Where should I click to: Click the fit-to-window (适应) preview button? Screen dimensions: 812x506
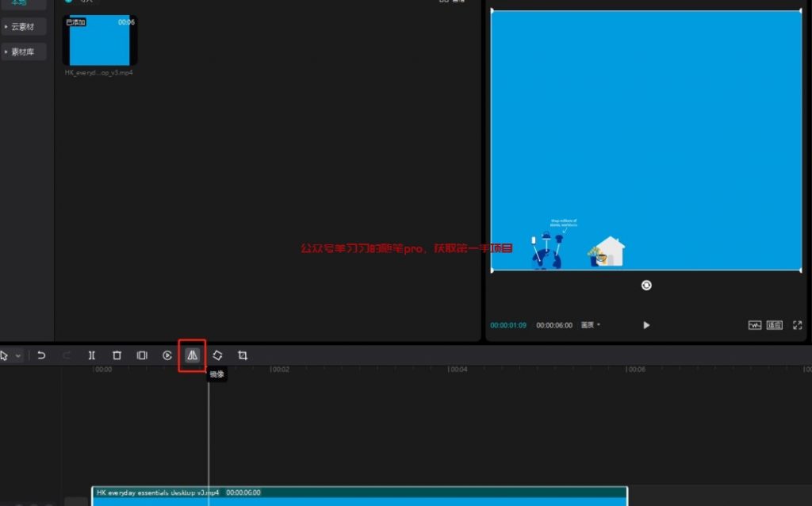(775, 325)
